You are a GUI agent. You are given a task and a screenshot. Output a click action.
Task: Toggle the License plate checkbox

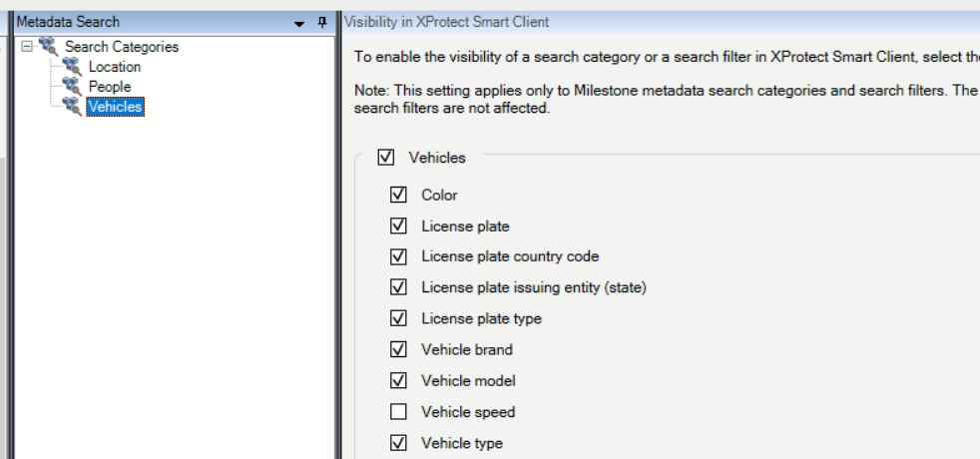[x=398, y=227]
